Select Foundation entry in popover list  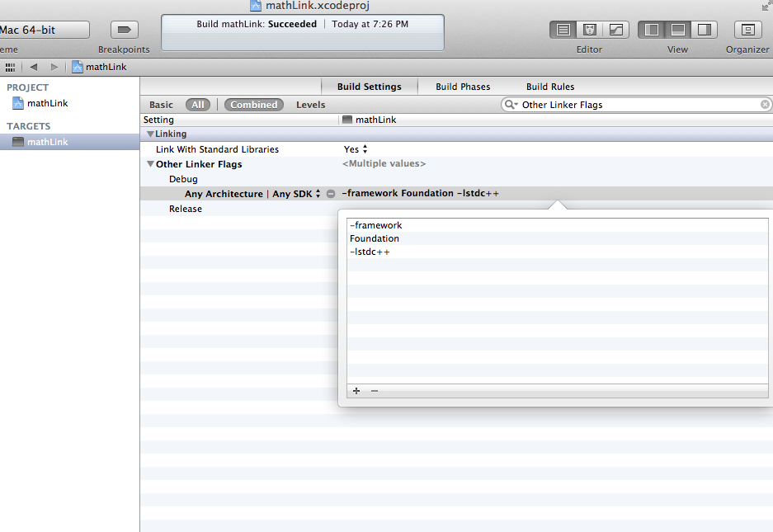pyautogui.click(x=558, y=238)
